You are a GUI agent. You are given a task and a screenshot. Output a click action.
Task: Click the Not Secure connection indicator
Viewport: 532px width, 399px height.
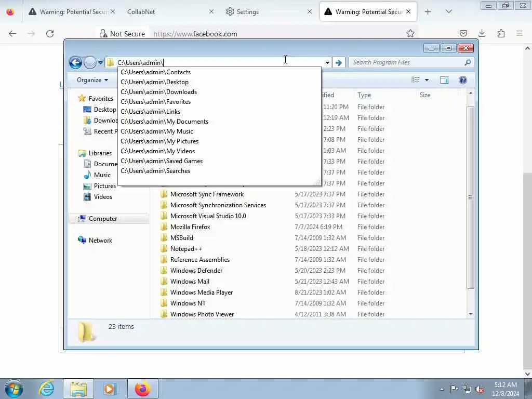coord(123,34)
